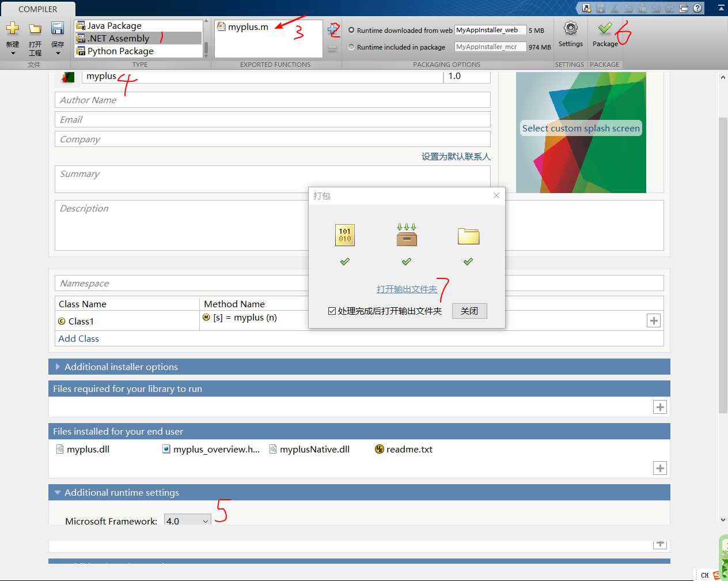The height and width of the screenshot is (581, 728).
Task: Select myplusNative.dll file
Action: [x=309, y=449]
